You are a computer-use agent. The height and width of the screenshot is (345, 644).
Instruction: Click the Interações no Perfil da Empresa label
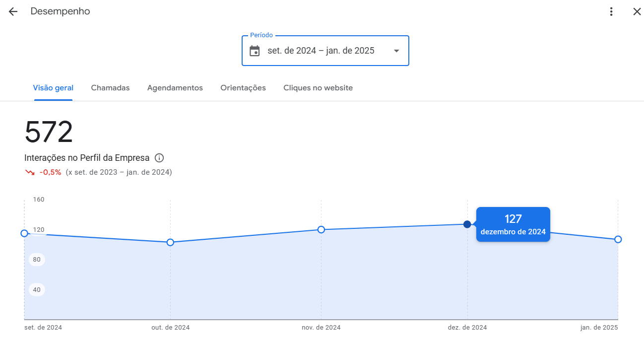87,158
